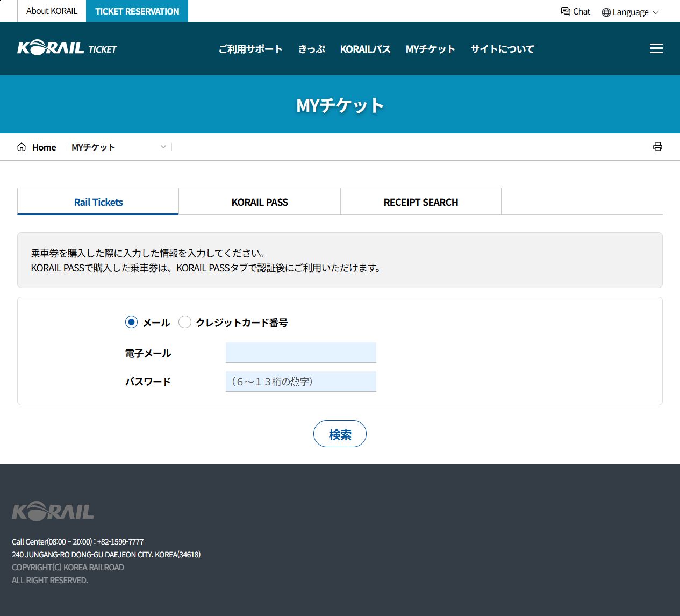Open the サイトについて menu
Viewport: 680px width, 616px height.
pos(503,49)
